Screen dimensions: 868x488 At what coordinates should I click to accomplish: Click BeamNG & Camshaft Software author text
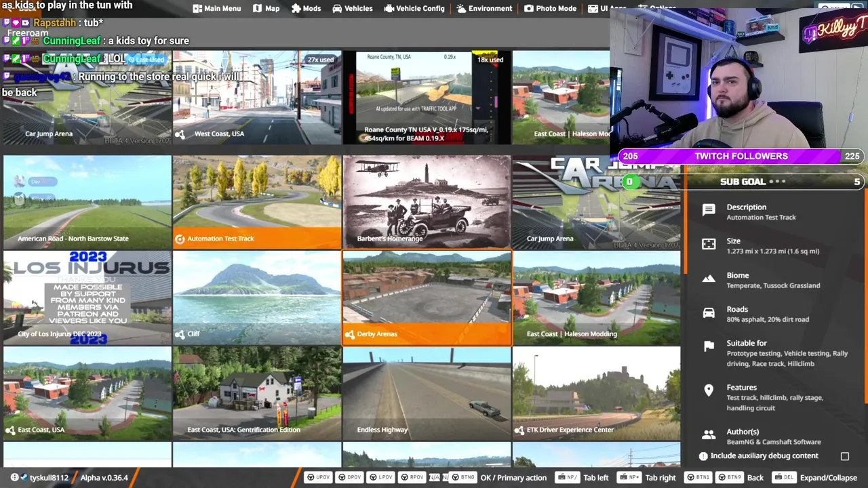point(773,442)
